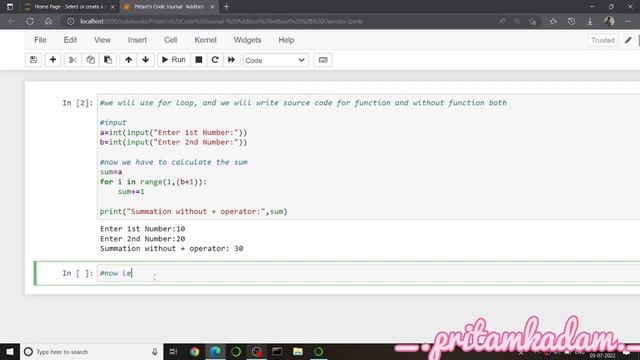Click the pencil edit mode icon
This screenshot has width=640, height=360.
628,40
